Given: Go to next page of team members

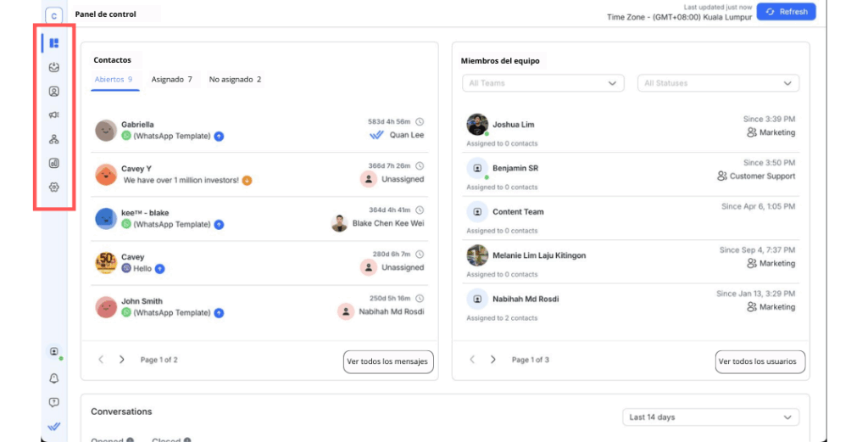Looking at the screenshot, I should point(493,360).
